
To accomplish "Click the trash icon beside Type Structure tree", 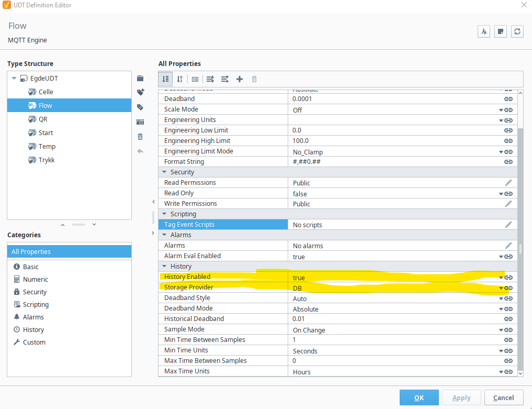I will tap(140, 137).
